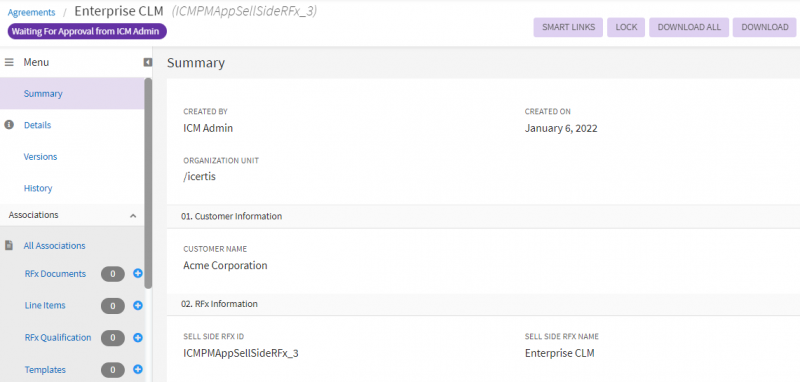Screen dimensions: 800x382
Task: Open the Versions menu item
Action: [40, 157]
